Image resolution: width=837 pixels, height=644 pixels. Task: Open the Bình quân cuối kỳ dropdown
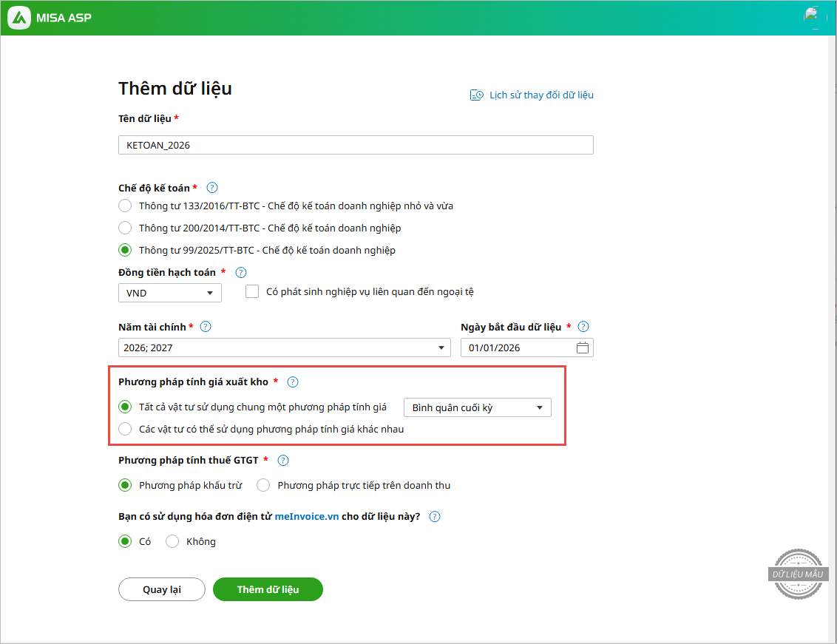[477, 407]
